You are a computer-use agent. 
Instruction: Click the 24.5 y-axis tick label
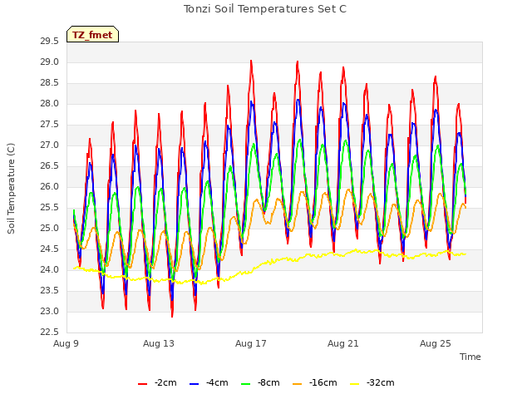point(49,249)
